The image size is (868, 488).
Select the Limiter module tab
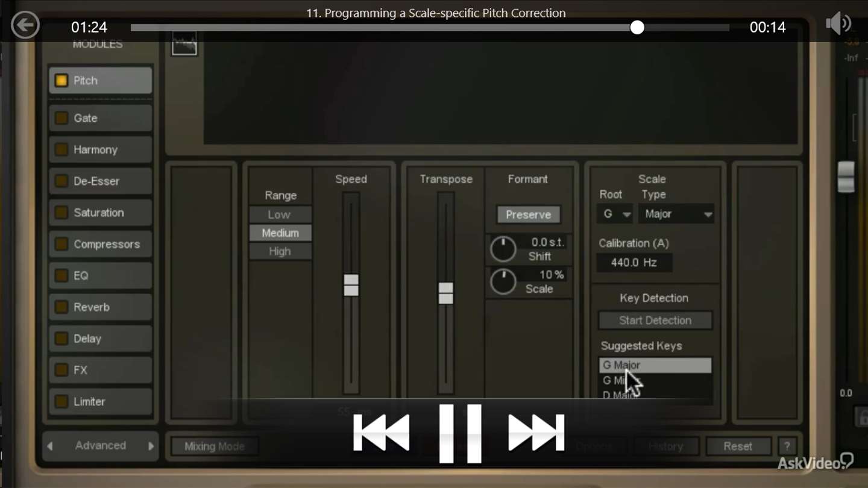pos(100,401)
